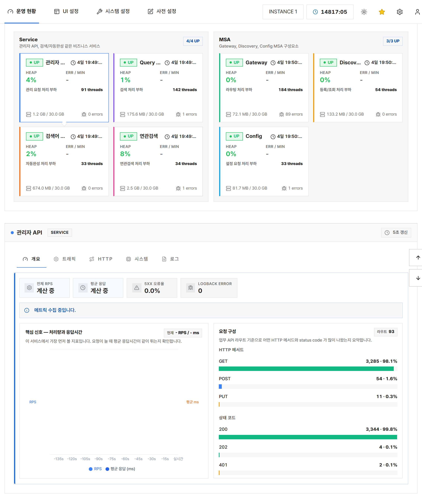This screenshot has height=504, width=422.
Task: Click the 142 threads value
Action: point(185,90)
